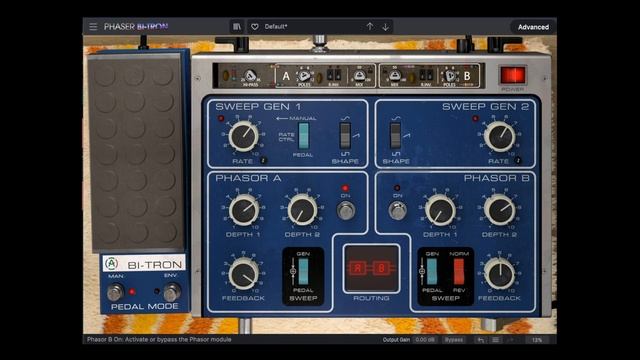The height and width of the screenshot is (360, 640).
Task: Adjust Phasor A POLES knob
Action: [x=304, y=76]
